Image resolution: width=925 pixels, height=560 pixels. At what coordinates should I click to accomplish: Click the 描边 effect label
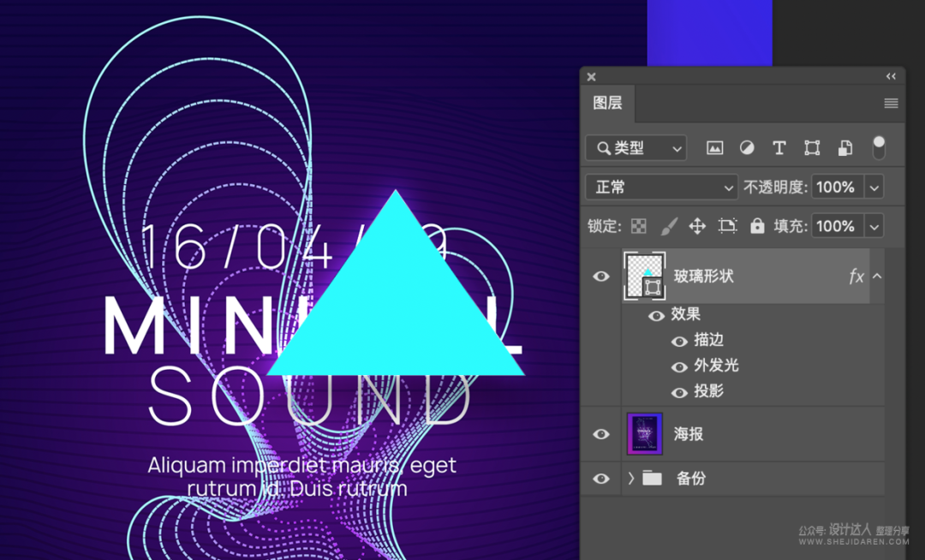click(708, 340)
